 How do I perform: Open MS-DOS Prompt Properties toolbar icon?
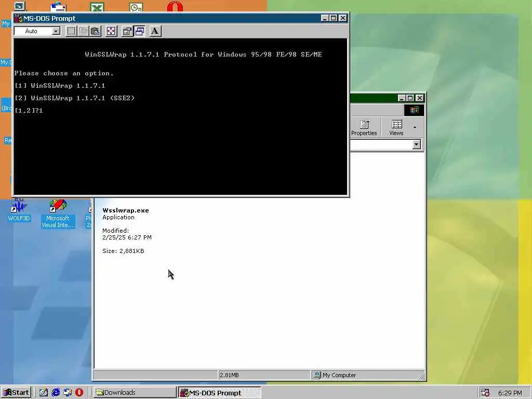tap(127, 31)
